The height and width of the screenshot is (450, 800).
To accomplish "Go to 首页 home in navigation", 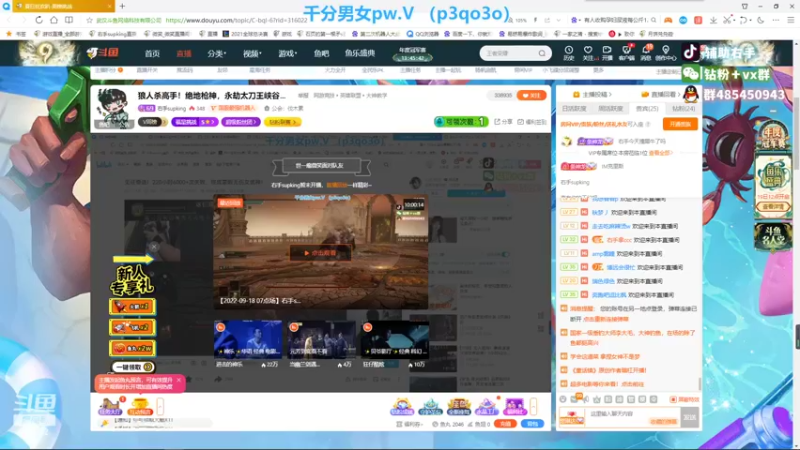I will [152, 53].
